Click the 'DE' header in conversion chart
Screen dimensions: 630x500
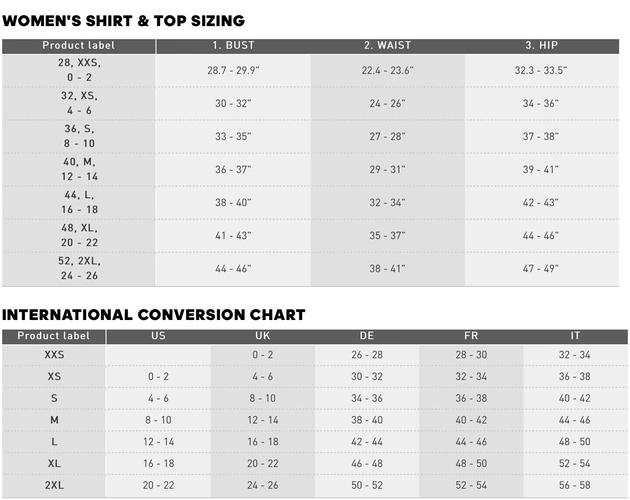click(x=366, y=336)
